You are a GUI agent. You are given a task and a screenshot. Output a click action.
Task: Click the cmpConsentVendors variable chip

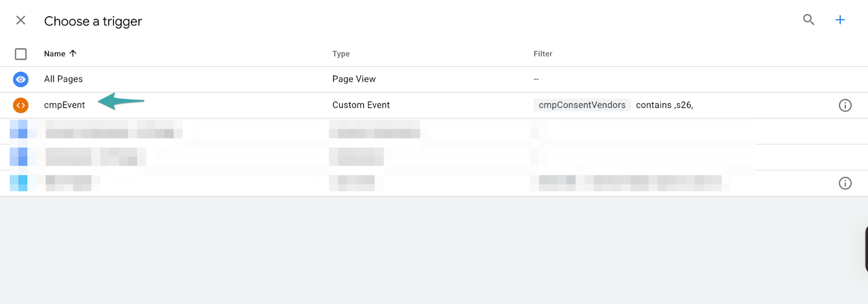(582, 105)
